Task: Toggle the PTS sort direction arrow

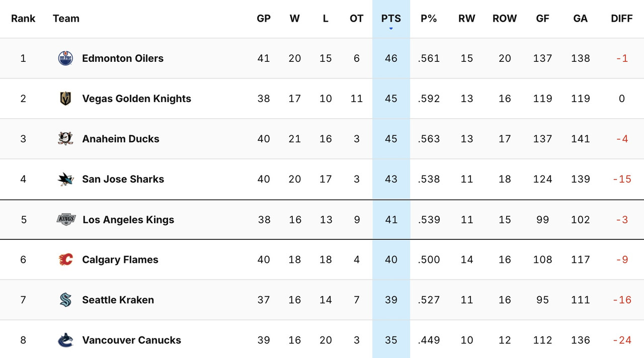Action: coord(391,29)
